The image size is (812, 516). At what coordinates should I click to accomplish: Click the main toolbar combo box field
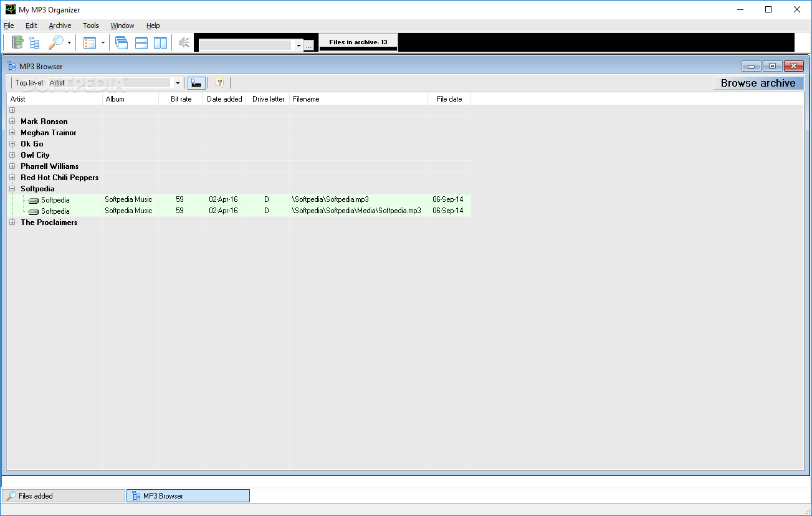[246, 45]
